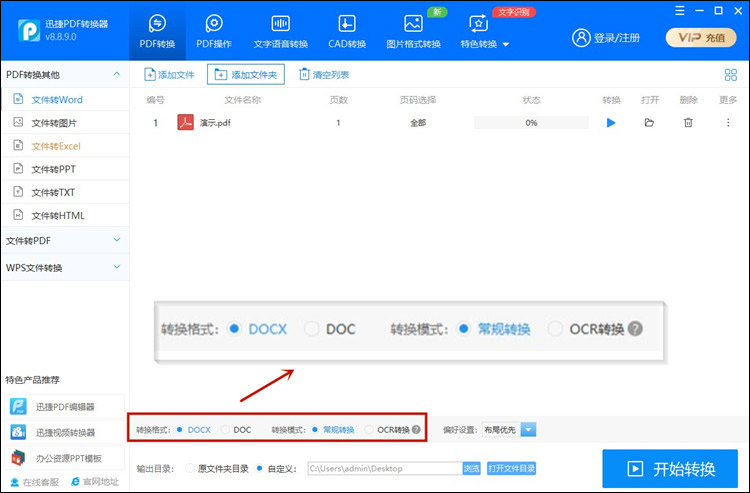Viewport: 750px width, 493px height.
Task: Minimize the converter window
Action: click(699, 11)
